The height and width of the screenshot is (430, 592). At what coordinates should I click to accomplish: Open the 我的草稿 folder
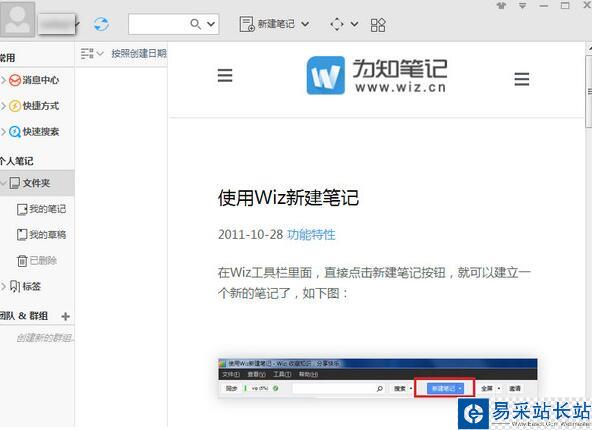[x=42, y=235]
